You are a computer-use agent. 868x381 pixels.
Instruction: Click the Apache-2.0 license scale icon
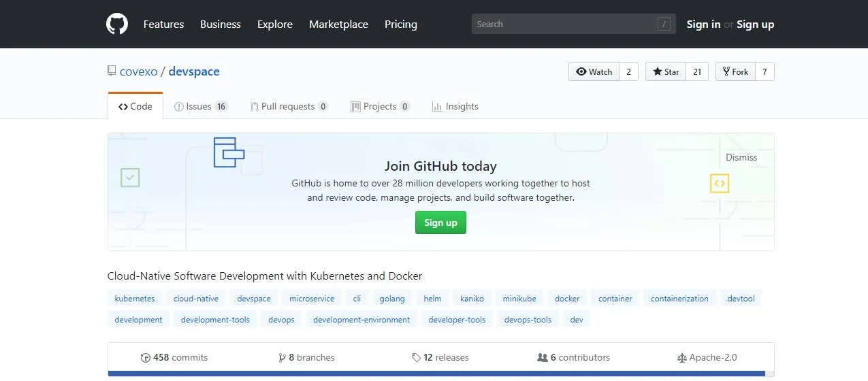(x=681, y=358)
